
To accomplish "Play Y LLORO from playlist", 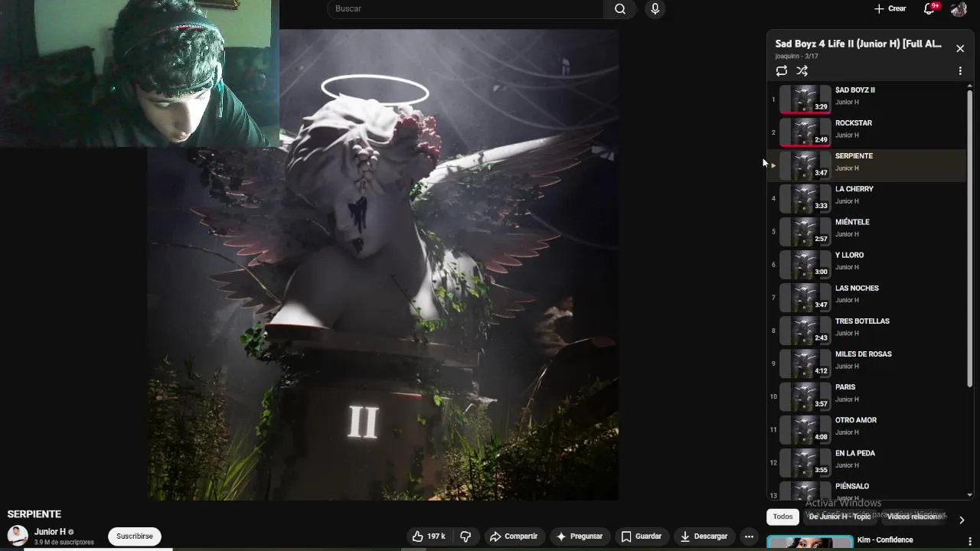I will click(867, 264).
